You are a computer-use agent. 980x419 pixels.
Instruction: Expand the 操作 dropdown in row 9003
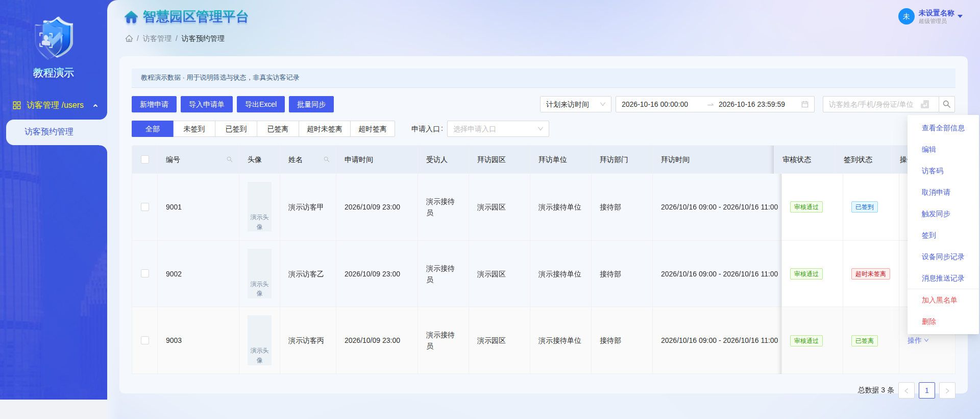[918, 340]
